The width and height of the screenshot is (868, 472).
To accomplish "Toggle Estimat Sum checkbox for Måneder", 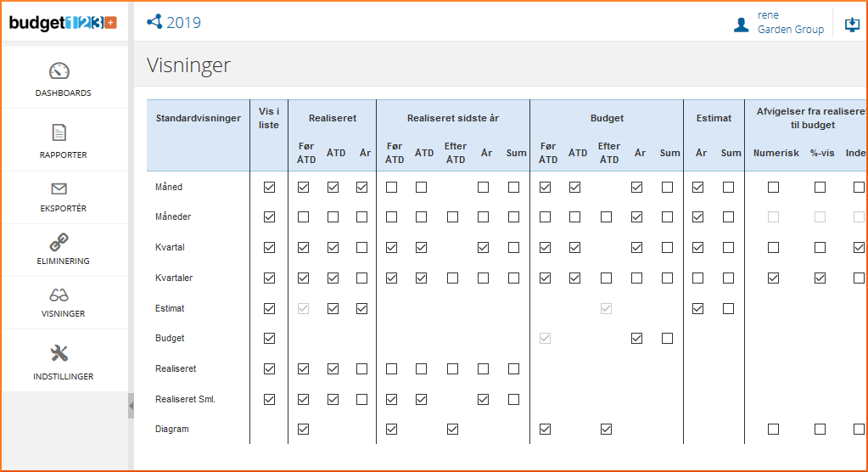I will click(728, 217).
